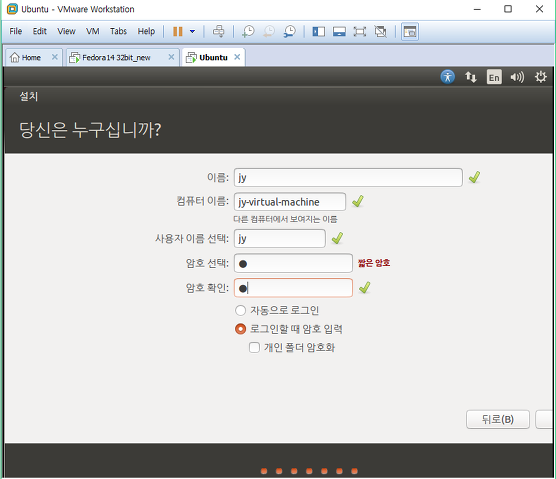The height and width of the screenshot is (479, 556).
Task: Click the 뒤로(B) back button
Action: click(x=498, y=419)
